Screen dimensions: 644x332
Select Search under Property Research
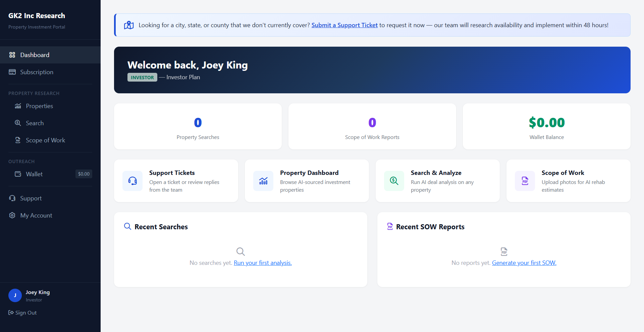[x=35, y=123]
